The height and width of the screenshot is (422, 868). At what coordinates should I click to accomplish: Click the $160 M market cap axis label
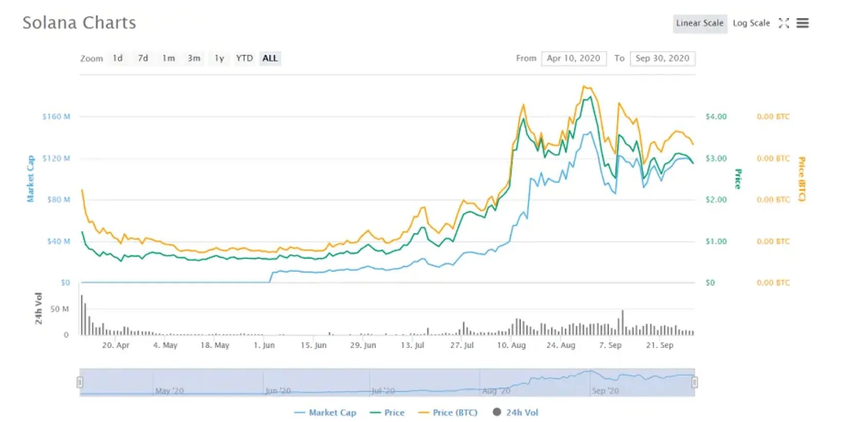pyautogui.click(x=56, y=117)
